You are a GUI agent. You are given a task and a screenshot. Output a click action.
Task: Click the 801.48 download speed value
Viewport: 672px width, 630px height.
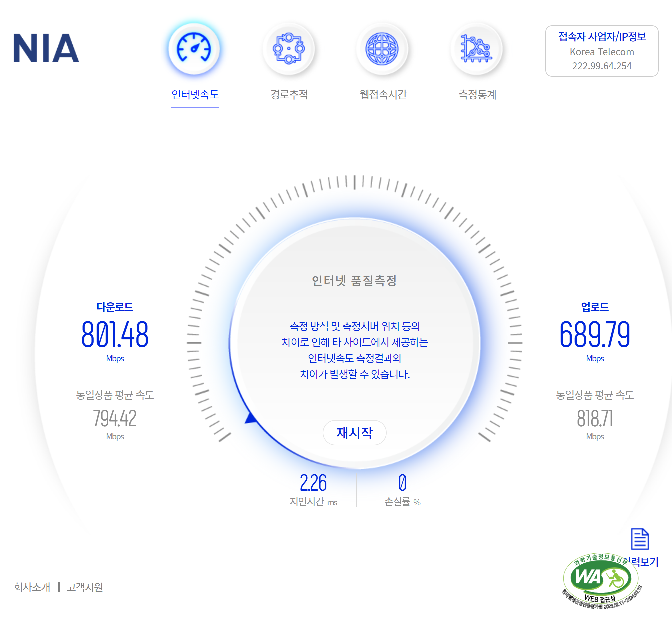[x=115, y=335]
